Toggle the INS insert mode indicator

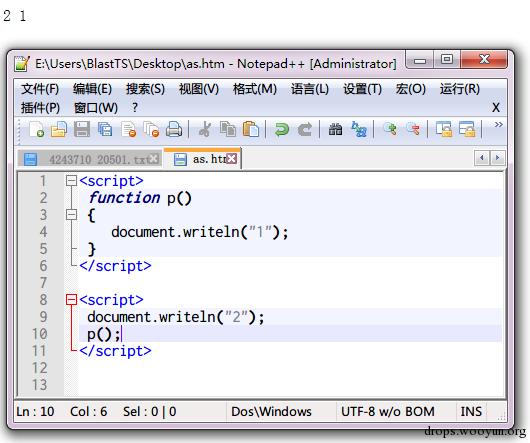[x=471, y=412]
